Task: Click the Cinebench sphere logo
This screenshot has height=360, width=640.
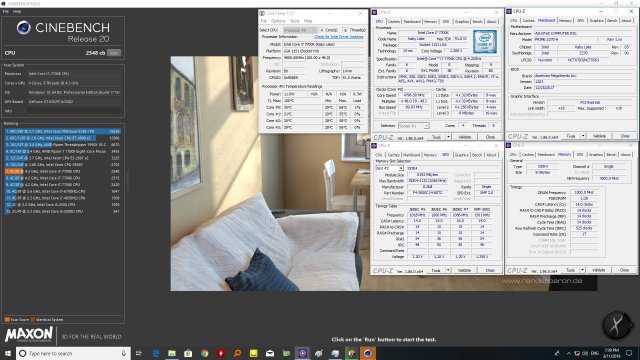Action: point(24,27)
